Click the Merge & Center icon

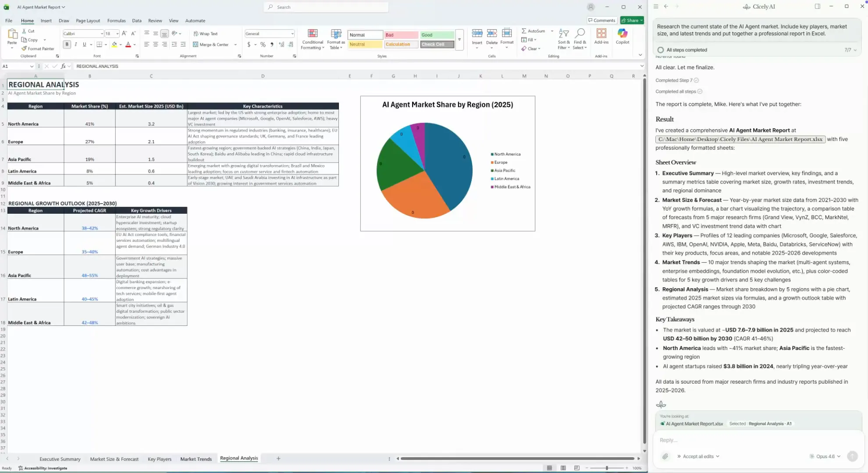[x=196, y=44]
